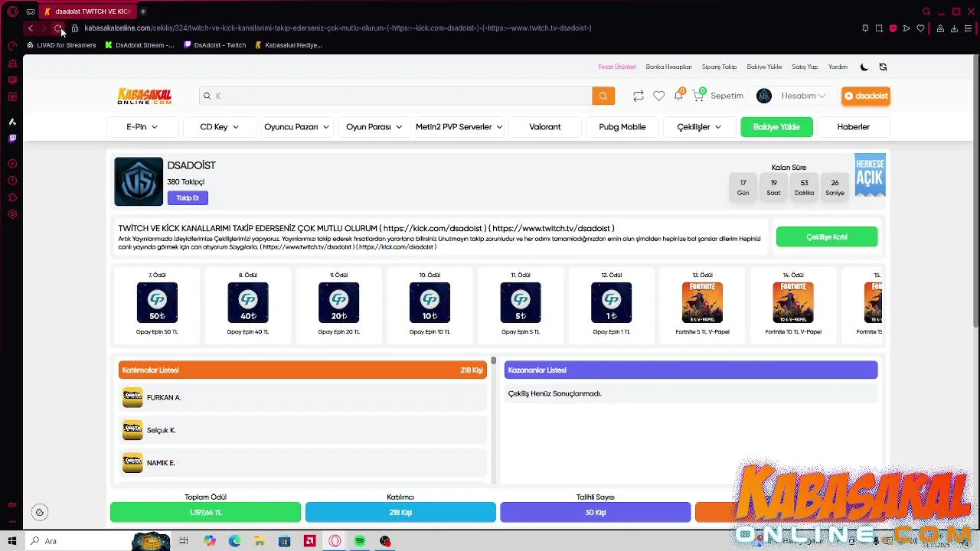Open Fırsat Ürünleri top link
The width and height of the screenshot is (980, 551).
617,67
